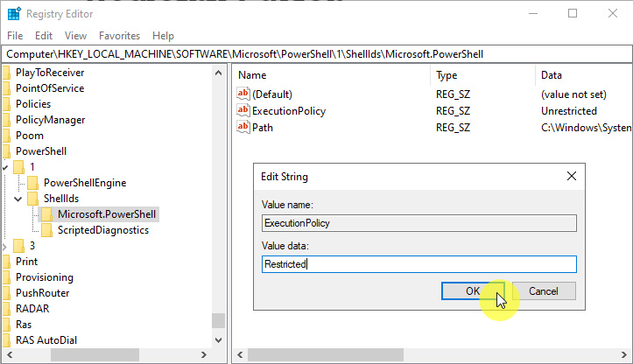633x364 pixels.
Task: Cancel the Edit String dialog
Action: [x=543, y=290]
